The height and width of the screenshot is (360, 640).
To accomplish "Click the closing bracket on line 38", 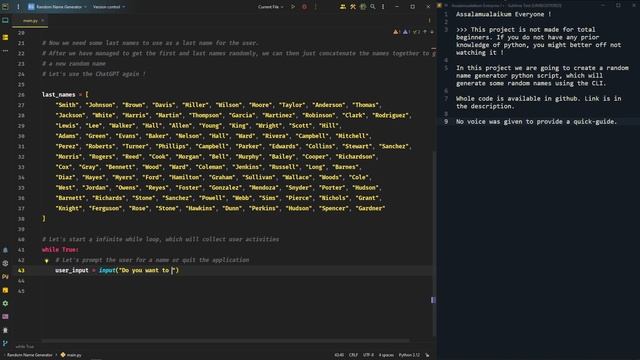I will point(44,219).
